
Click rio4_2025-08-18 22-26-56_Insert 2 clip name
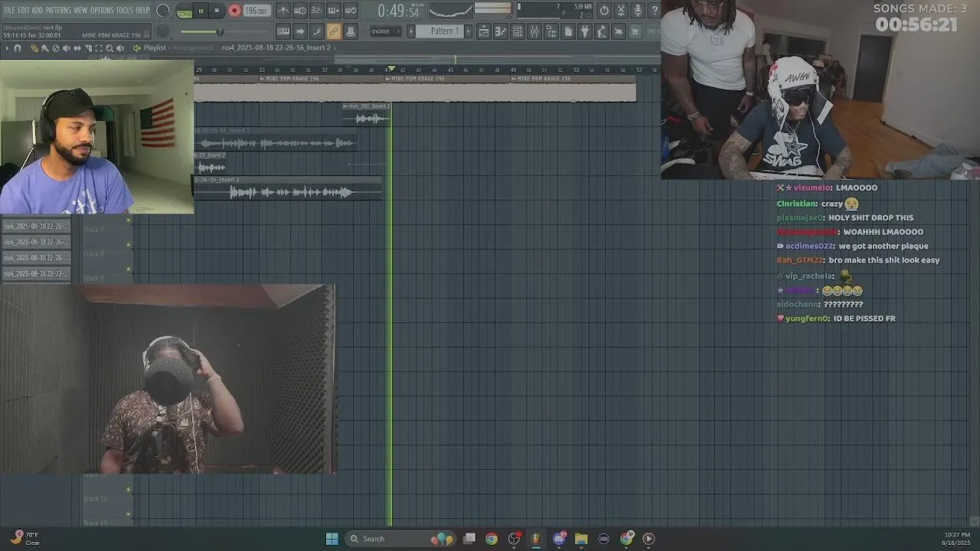click(x=276, y=47)
